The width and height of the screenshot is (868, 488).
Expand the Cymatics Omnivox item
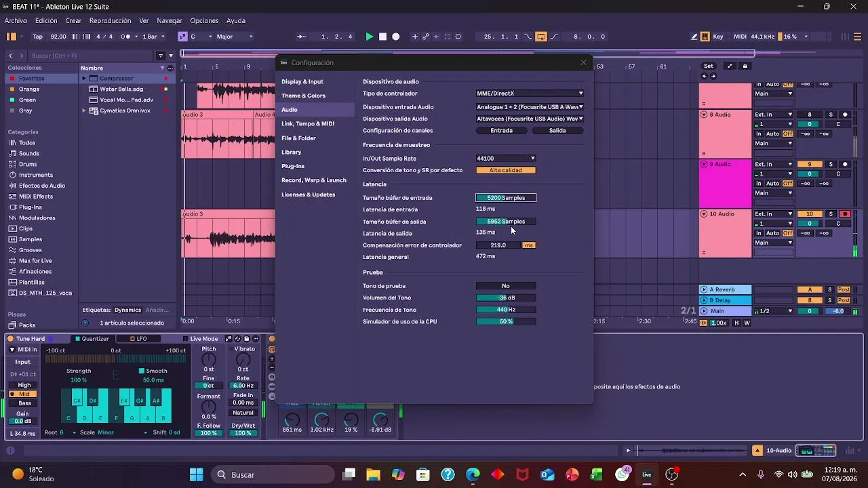85,110
